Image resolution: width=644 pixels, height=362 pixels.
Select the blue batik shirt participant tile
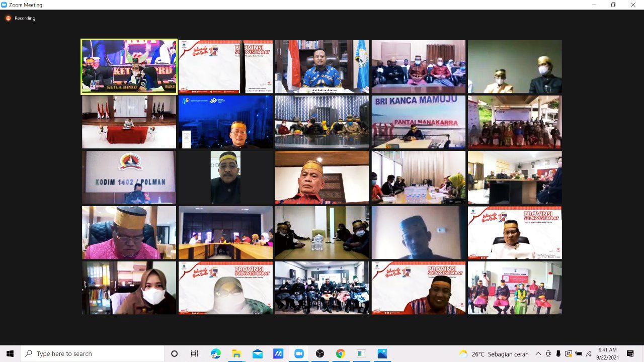coord(322,67)
